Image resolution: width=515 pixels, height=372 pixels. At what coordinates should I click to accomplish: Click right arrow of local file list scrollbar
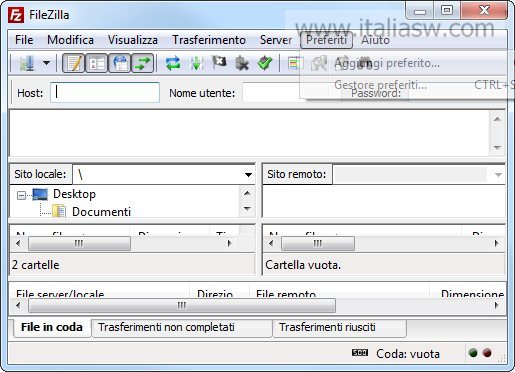(x=229, y=243)
